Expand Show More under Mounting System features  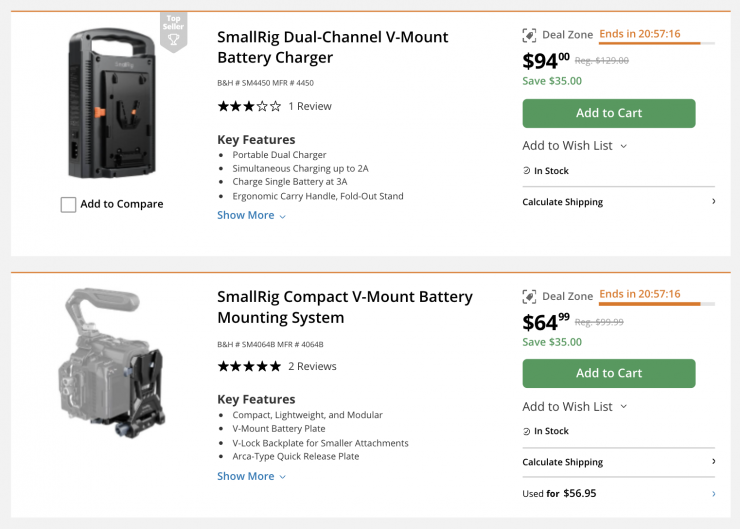coord(251,476)
